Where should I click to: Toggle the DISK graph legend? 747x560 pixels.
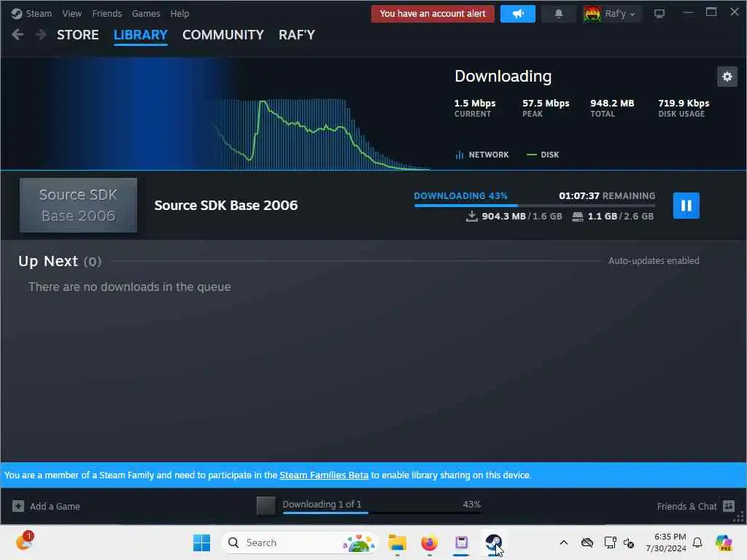pos(543,155)
